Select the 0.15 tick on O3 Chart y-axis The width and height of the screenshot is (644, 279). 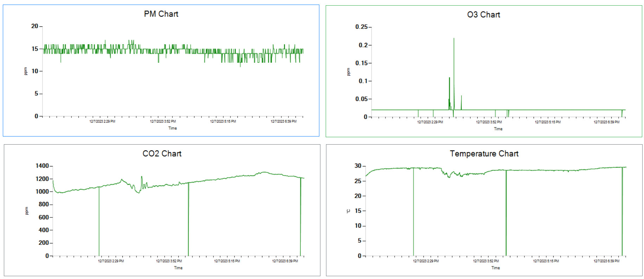pos(361,63)
